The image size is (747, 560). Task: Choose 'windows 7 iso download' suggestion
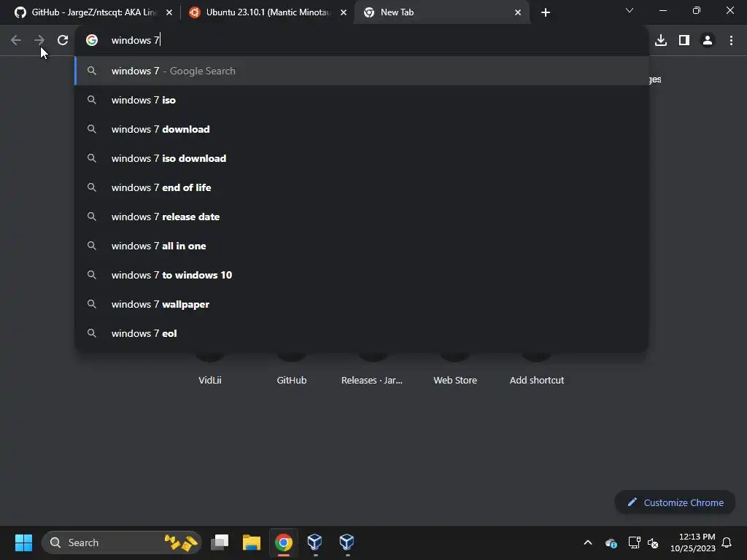coord(362,158)
